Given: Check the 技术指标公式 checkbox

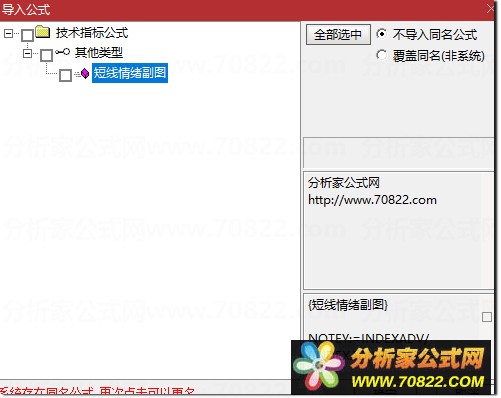Looking at the screenshot, I should tap(28, 35).
